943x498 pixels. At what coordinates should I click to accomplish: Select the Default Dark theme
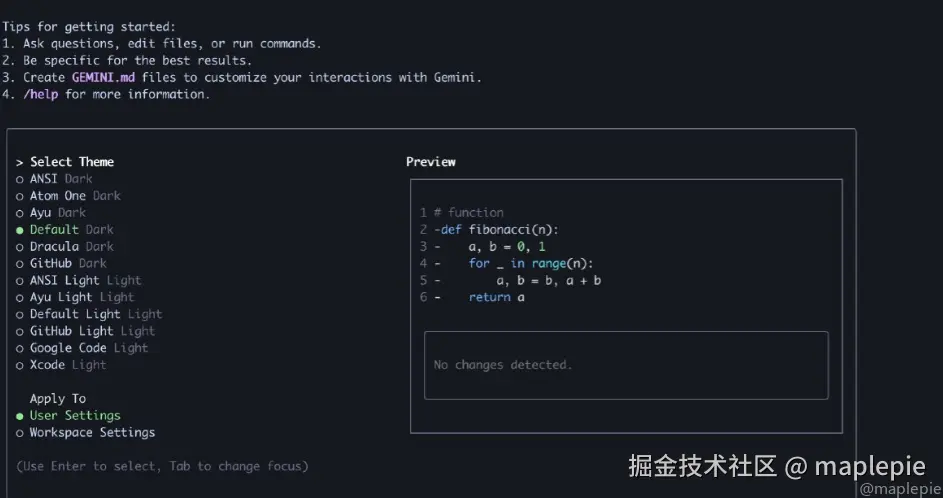click(x=20, y=230)
